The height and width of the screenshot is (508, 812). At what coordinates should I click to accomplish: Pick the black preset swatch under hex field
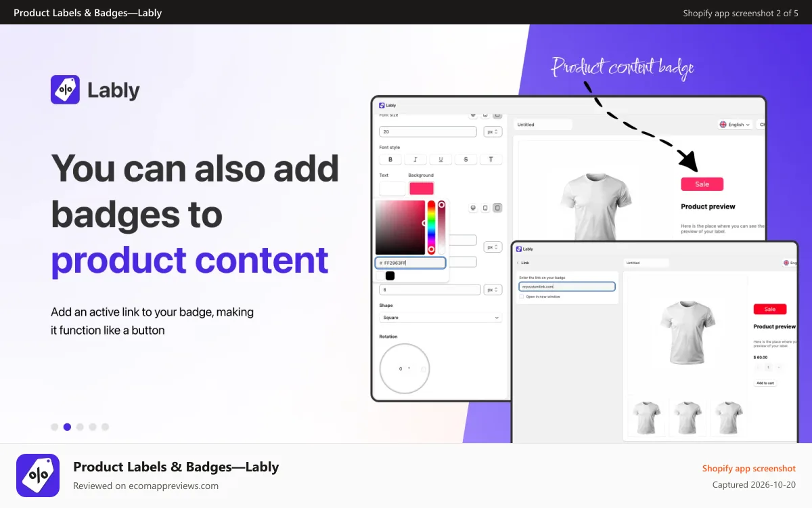(390, 276)
